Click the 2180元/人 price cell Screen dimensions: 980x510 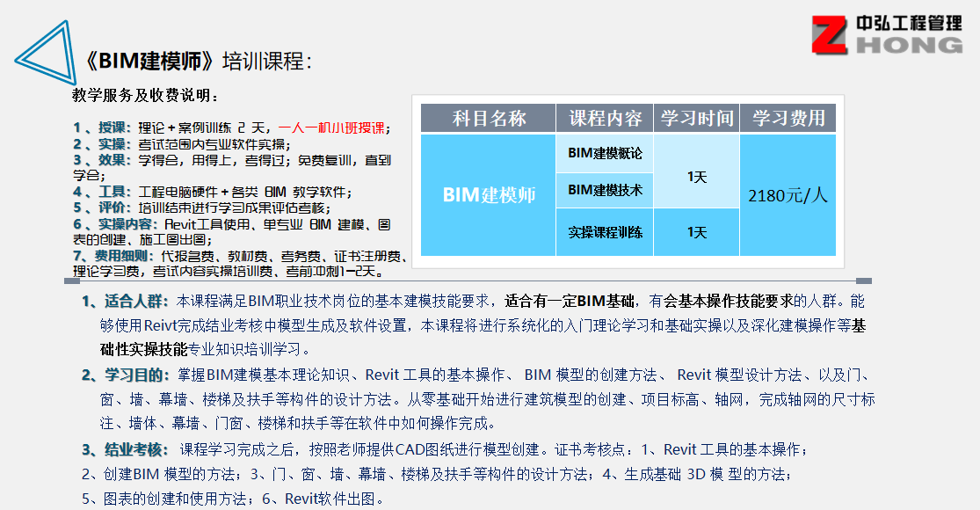(x=788, y=195)
